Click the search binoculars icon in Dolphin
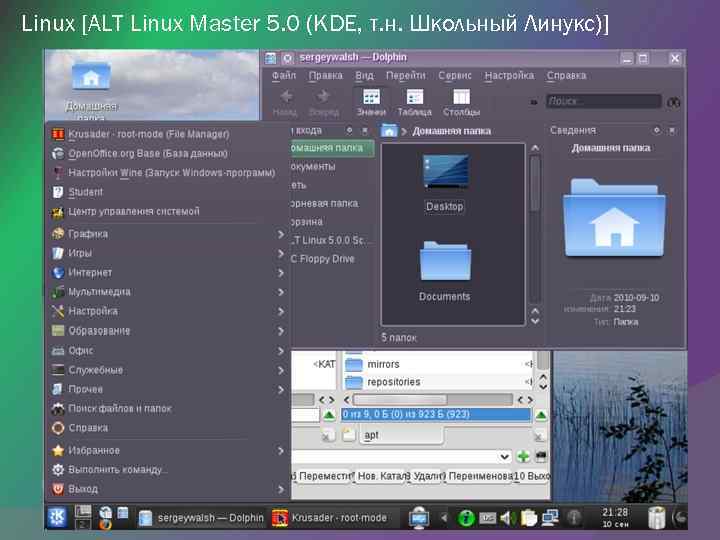 point(673,102)
